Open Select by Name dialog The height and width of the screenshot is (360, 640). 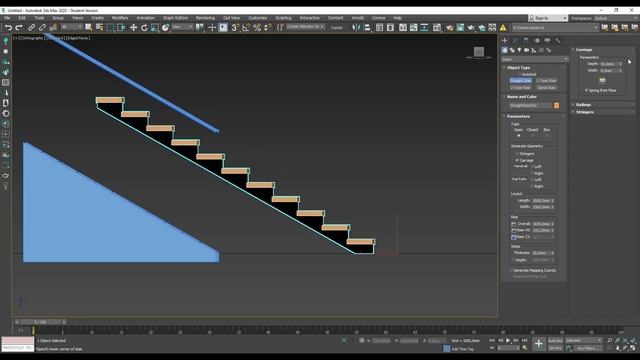point(99,28)
